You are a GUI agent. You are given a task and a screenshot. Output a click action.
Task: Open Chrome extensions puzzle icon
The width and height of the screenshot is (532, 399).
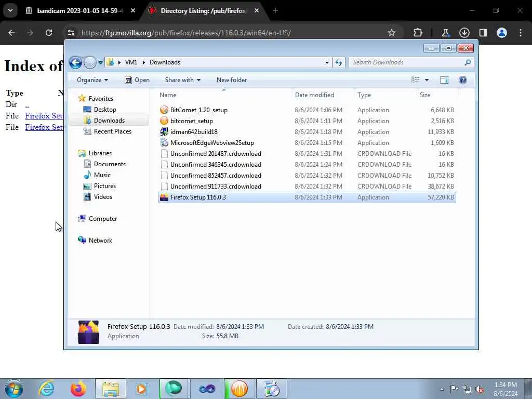(x=418, y=33)
